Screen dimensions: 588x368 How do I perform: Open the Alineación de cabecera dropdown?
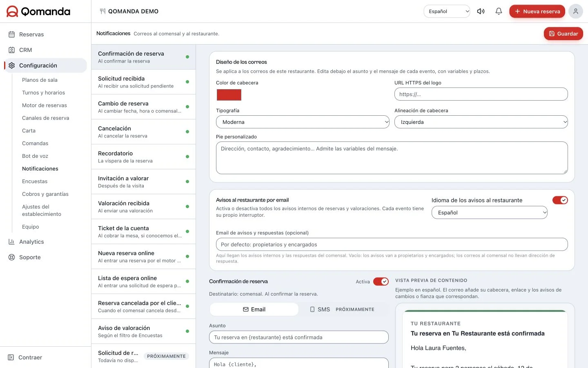(x=481, y=122)
